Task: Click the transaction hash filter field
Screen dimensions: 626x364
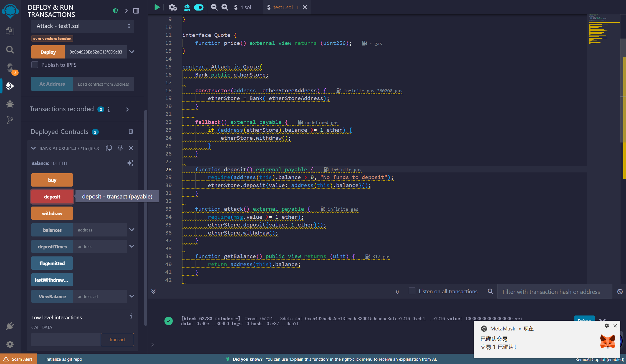Action: [554, 292]
